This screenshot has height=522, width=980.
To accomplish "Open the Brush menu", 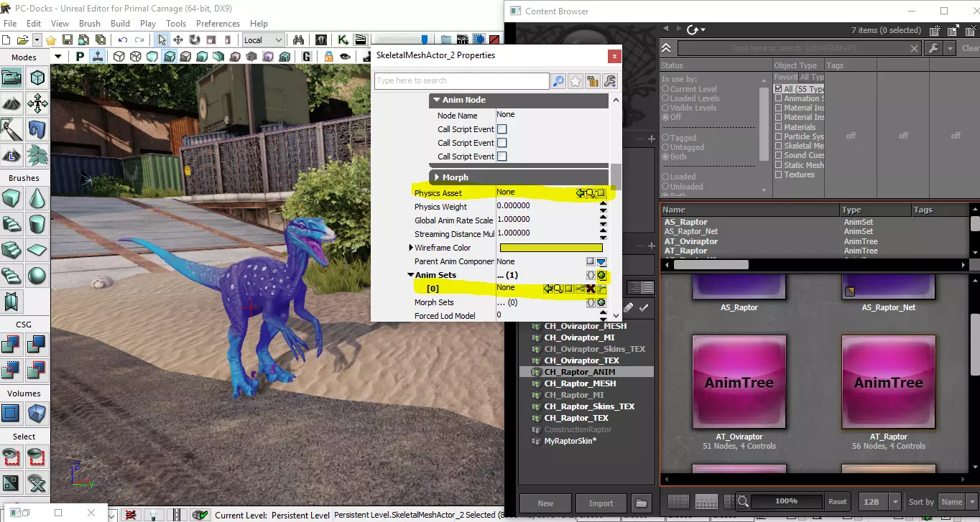I will 90,24.
